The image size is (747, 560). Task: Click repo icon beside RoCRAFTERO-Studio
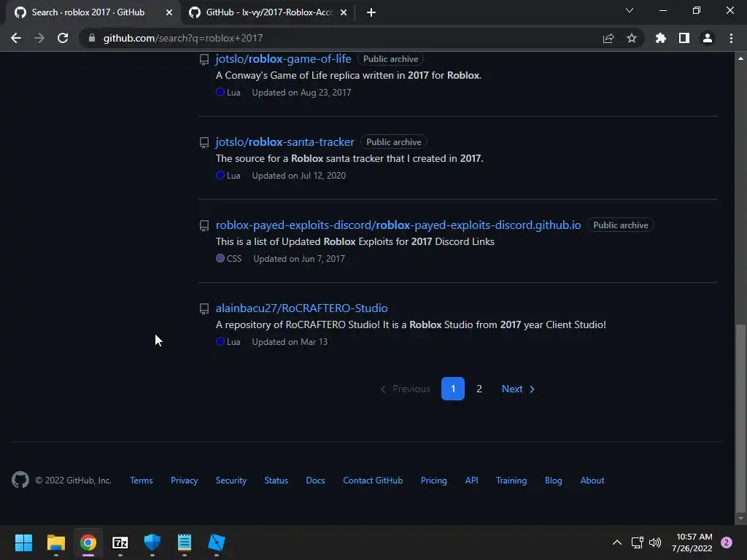(x=204, y=309)
